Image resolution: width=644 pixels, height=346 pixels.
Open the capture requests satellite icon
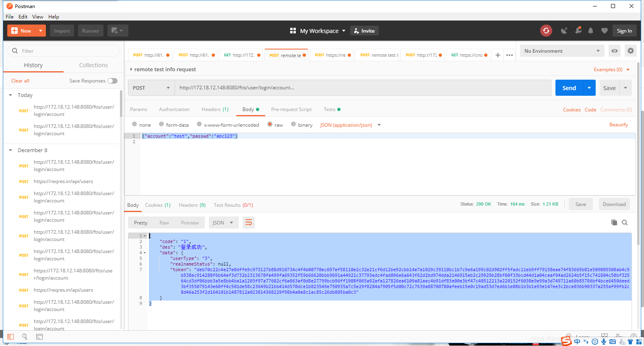[564, 31]
